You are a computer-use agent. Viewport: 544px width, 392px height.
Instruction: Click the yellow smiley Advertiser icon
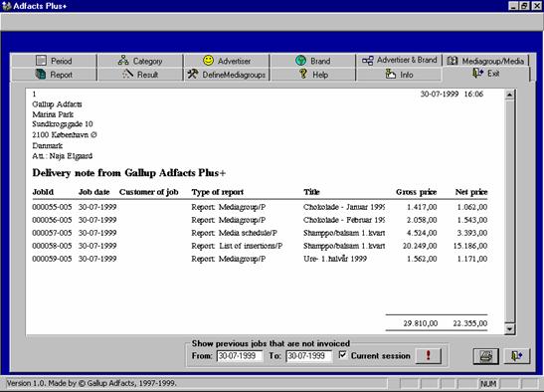(x=208, y=60)
